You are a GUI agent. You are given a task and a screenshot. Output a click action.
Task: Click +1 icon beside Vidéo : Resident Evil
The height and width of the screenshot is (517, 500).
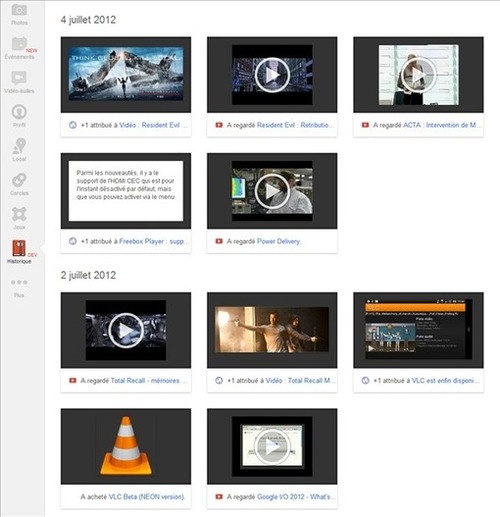(x=73, y=125)
